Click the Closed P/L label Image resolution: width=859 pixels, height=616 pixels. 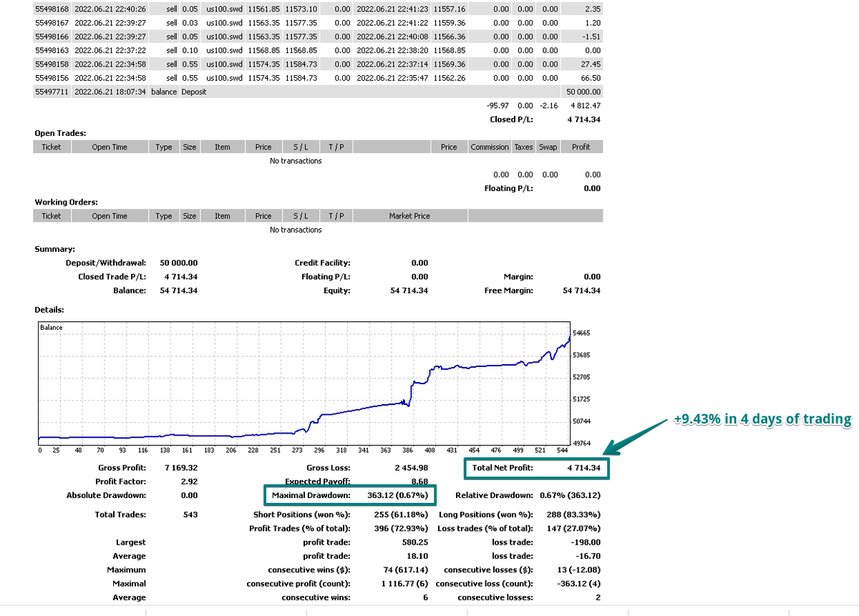[x=511, y=119]
